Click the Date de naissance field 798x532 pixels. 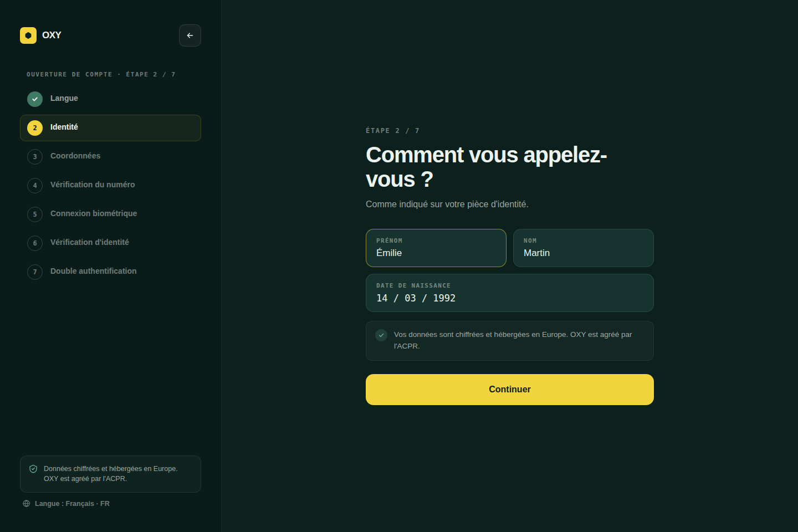(x=510, y=293)
